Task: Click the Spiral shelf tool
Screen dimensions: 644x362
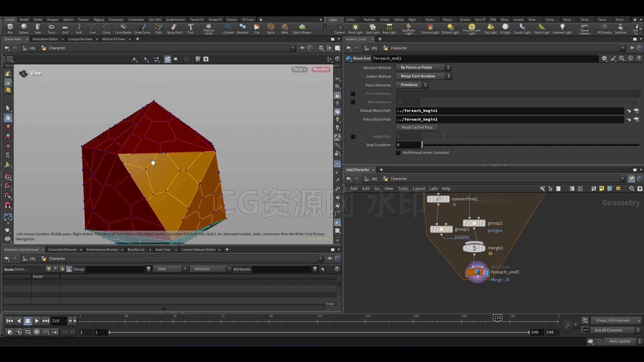Action: [271, 29]
